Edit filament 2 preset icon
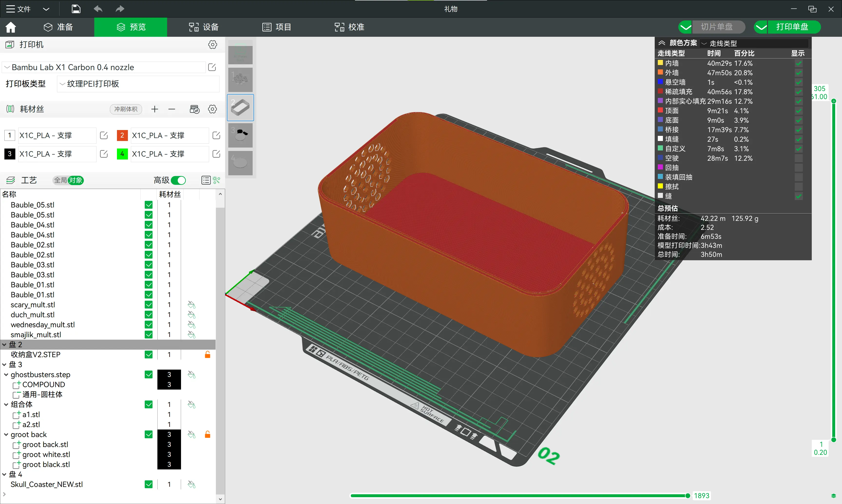 pos(216,135)
